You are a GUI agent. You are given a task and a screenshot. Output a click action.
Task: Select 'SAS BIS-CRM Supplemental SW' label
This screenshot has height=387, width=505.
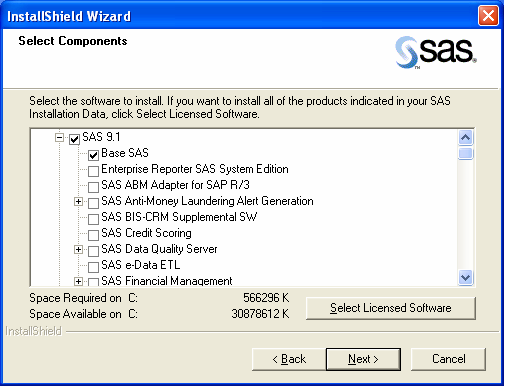179,217
